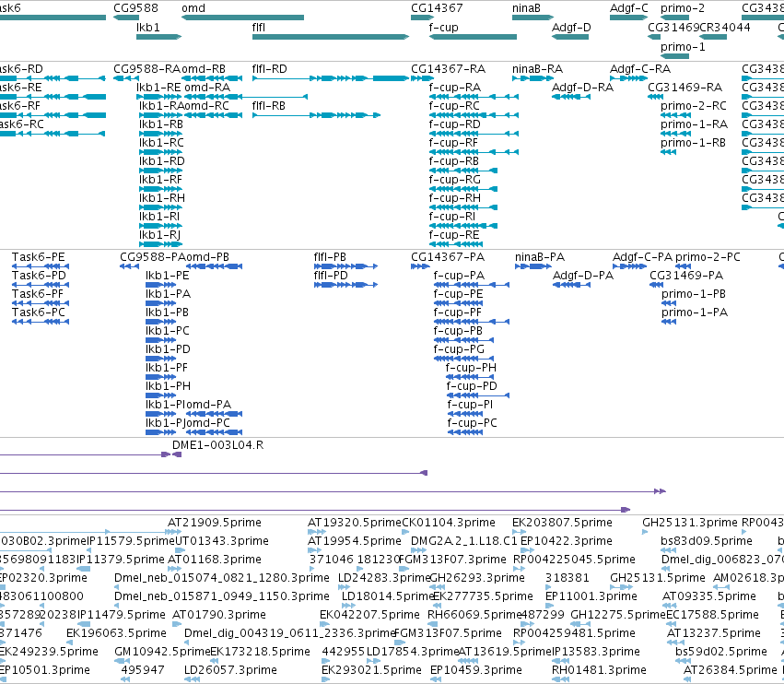Select the f-cup-PC protein label
784x684 pixels.
coord(472,423)
